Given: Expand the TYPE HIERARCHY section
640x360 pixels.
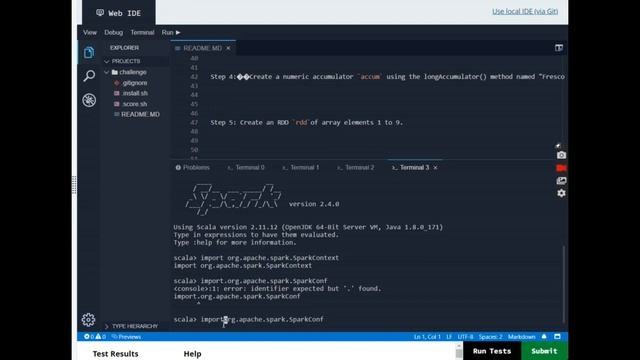Looking at the screenshot, I should [x=107, y=326].
